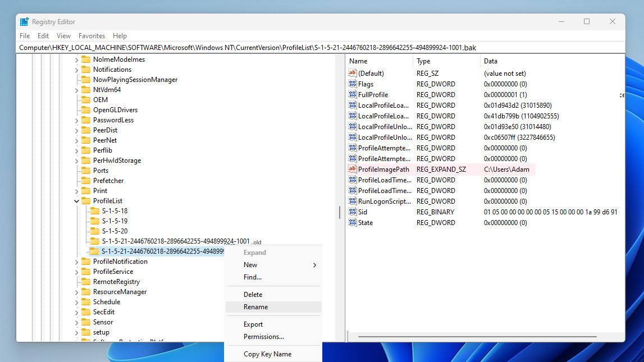Click the (Default) string value icon
This screenshot has width=644, height=362.
[353, 73]
